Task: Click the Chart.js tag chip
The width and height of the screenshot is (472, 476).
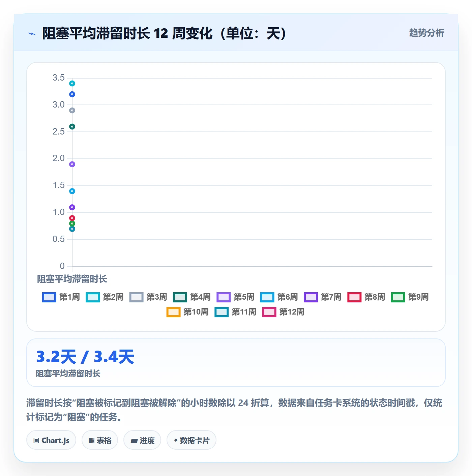Action: click(51, 440)
